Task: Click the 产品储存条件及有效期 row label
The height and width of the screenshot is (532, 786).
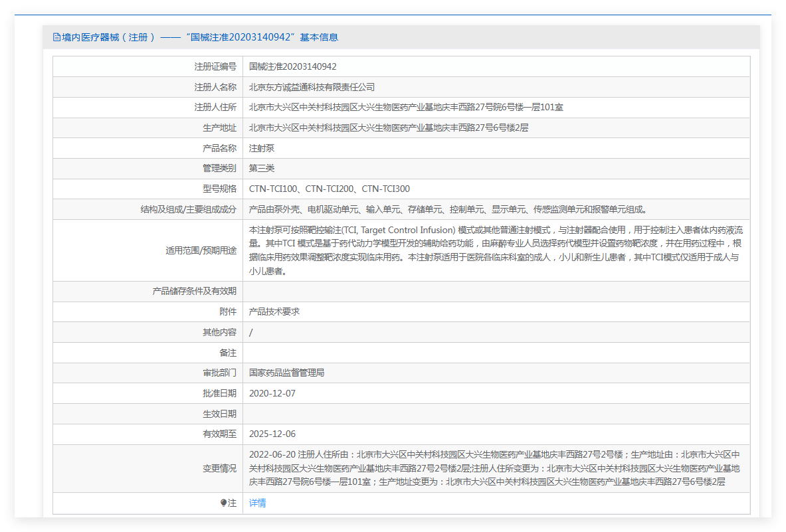Action: (194, 292)
